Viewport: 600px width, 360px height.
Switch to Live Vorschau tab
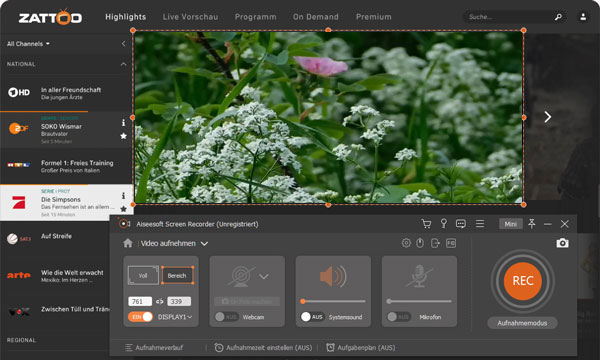click(190, 17)
